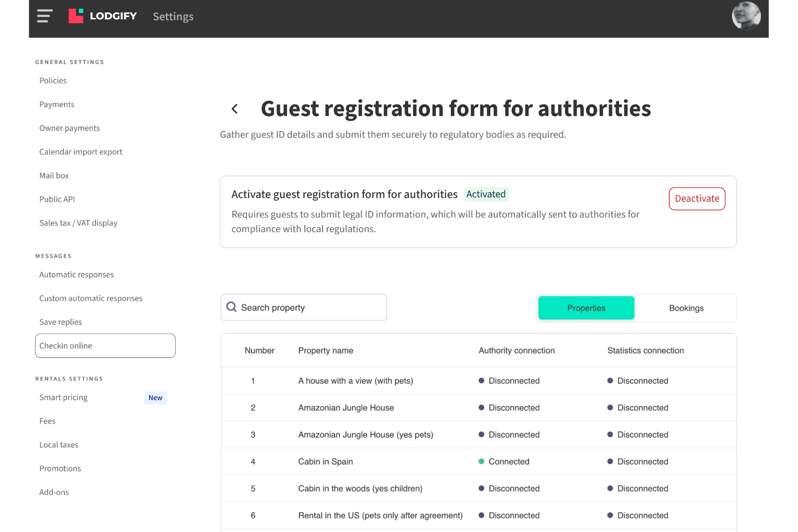The image size is (798, 532).
Task: Expand the Rentals Settings section
Action: coord(69,378)
